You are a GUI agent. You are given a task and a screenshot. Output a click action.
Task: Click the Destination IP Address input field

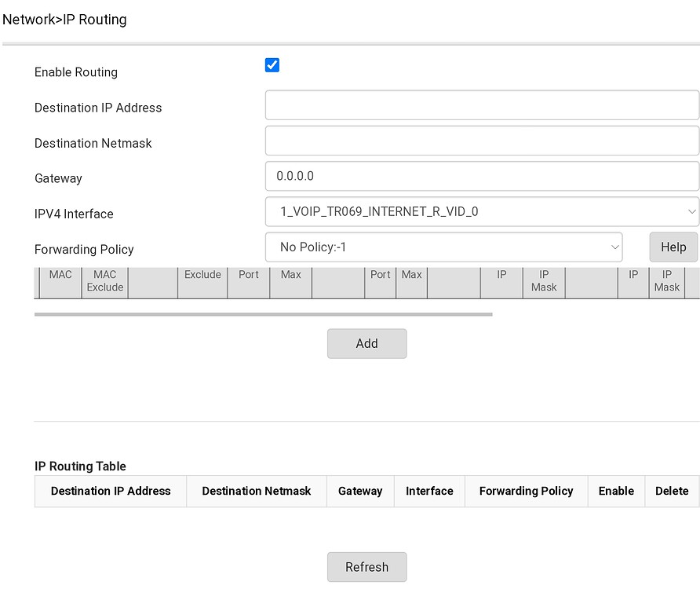pyautogui.click(x=481, y=104)
